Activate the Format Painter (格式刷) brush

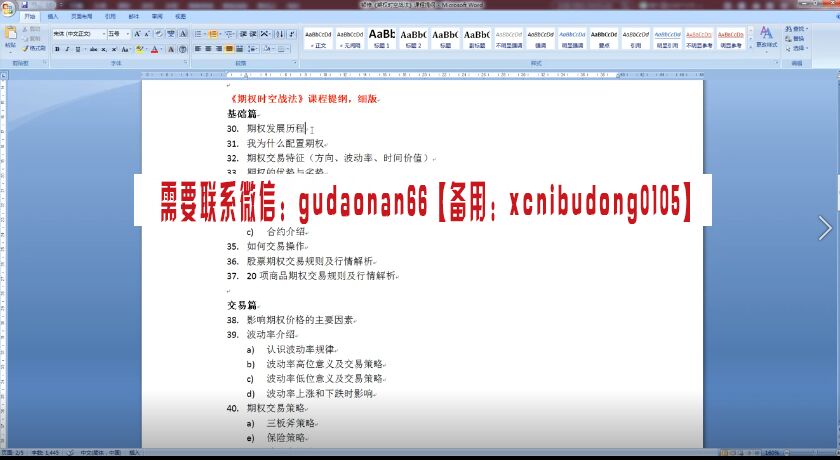[33, 48]
